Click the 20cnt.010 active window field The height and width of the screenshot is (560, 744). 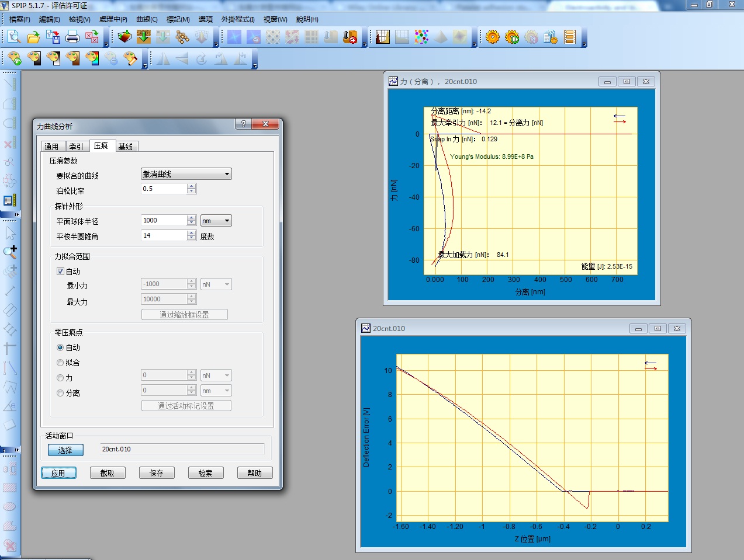(182, 449)
